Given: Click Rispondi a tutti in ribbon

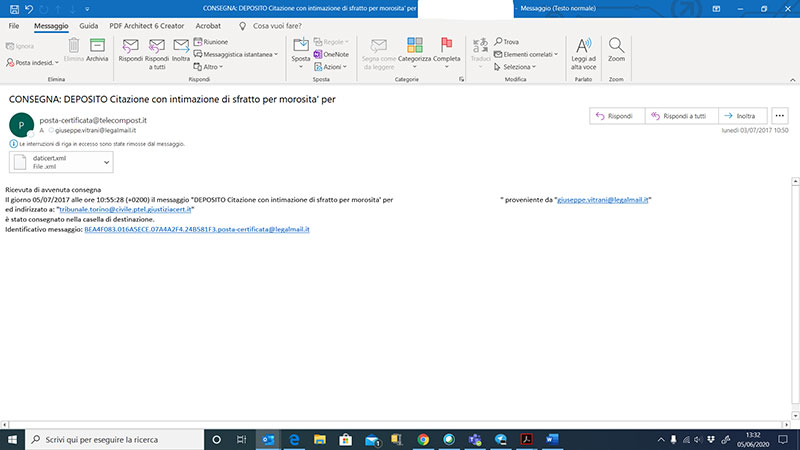Looking at the screenshot, I should tap(157, 54).
